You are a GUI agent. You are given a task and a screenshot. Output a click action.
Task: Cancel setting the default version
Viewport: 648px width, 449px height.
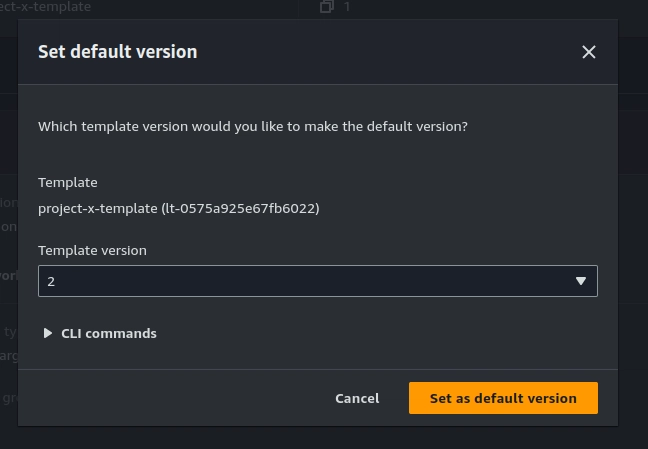pos(357,398)
